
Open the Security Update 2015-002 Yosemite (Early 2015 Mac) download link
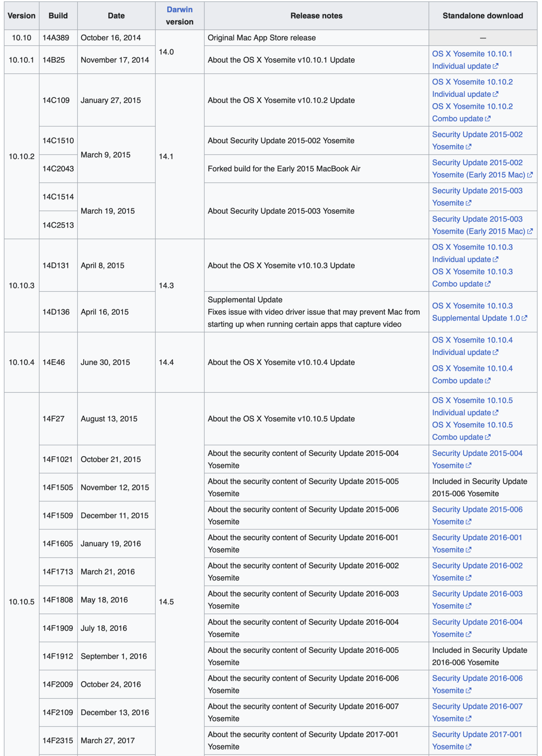click(x=482, y=169)
